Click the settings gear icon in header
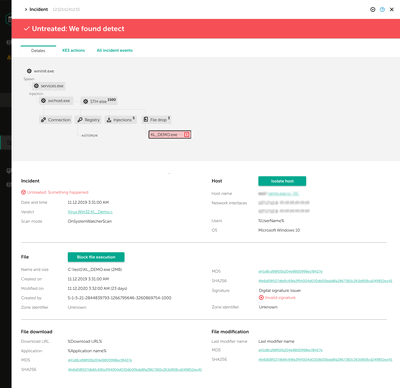Screen dimensions: 400x388 [x=373, y=10]
